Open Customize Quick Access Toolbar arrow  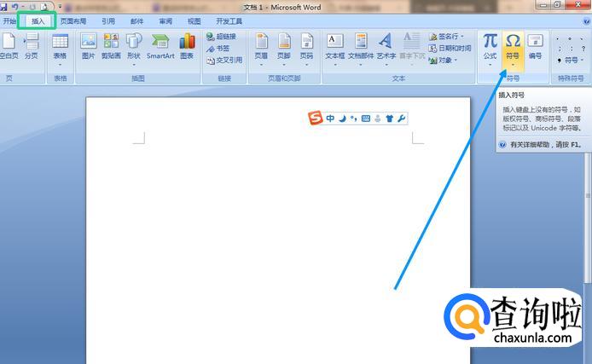[x=60, y=7]
